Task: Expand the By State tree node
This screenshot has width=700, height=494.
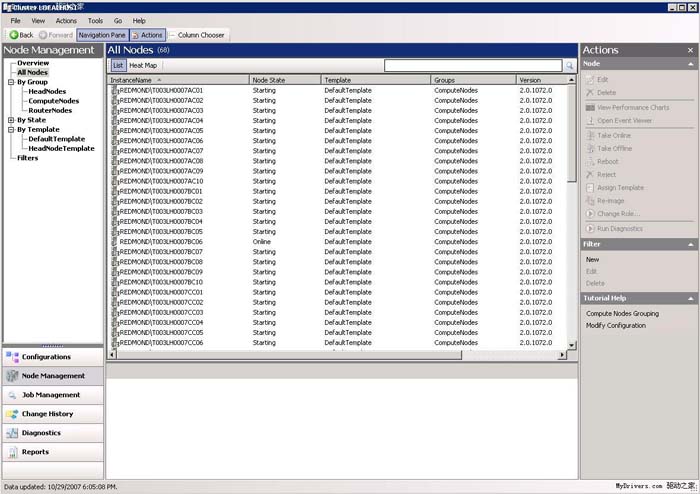Action: click(x=10, y=120)
